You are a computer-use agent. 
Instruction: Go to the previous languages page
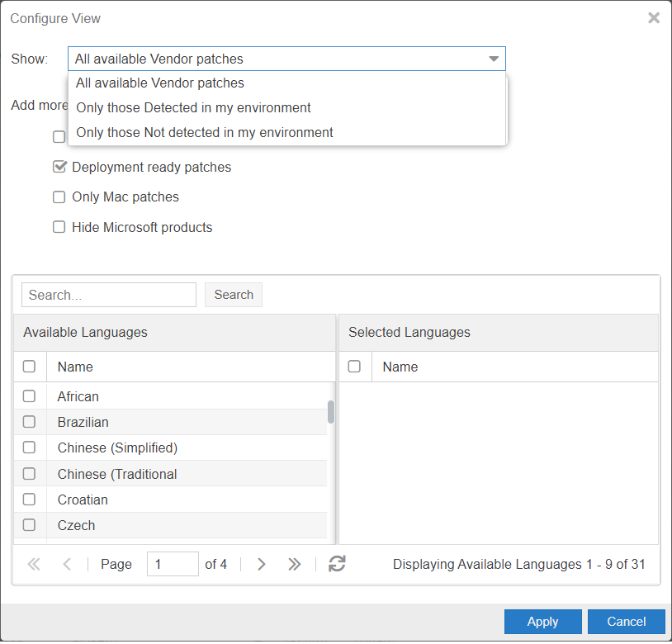click(x=66, y=564)
